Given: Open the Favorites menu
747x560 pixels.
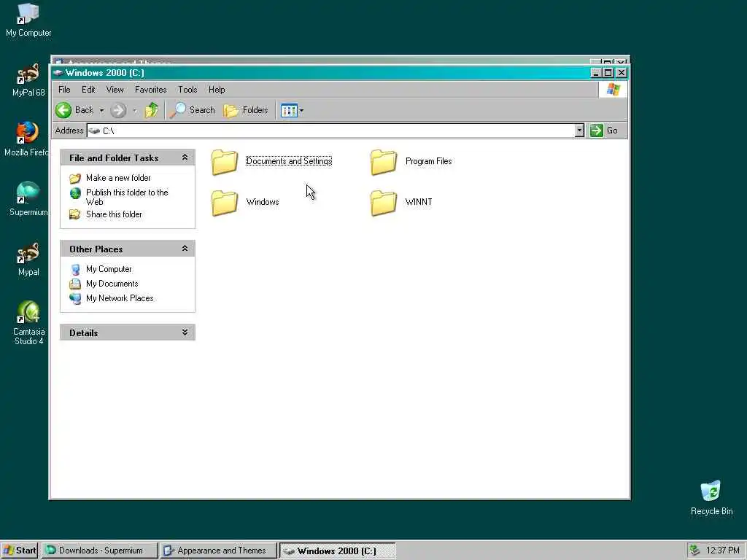Looking at the screenshot, I should 150,90.
